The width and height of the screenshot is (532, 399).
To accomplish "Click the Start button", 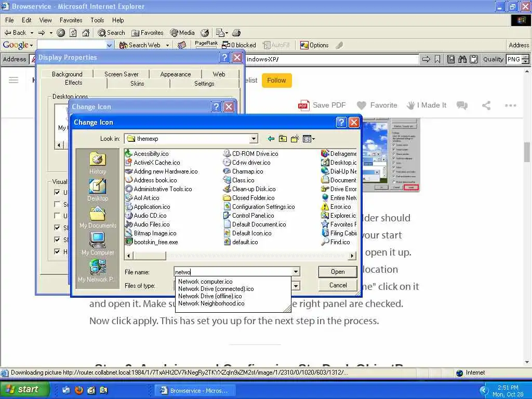I will pyautogui.click(x=24, y=390).
